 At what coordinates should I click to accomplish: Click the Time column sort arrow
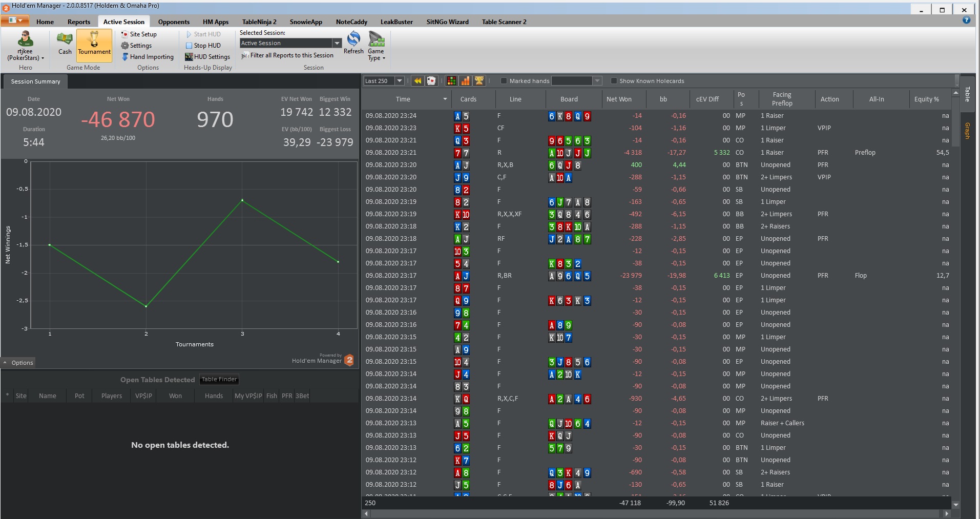[445, 99]
